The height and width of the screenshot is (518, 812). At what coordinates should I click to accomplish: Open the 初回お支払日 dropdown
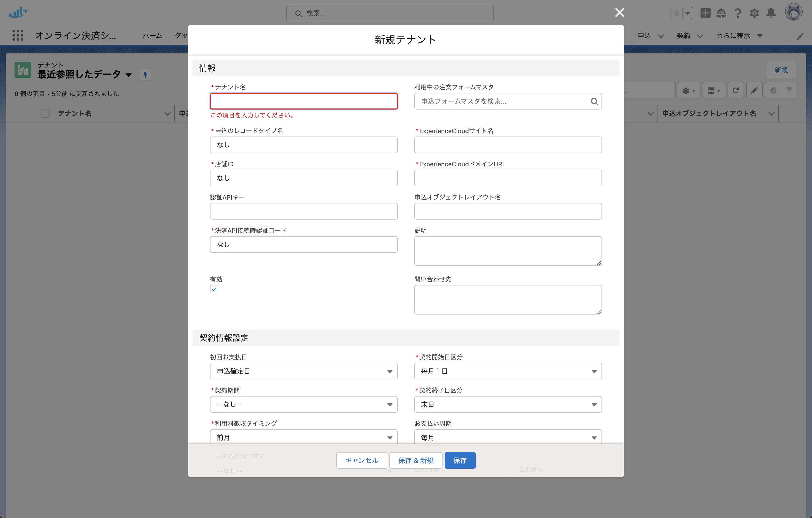click(304, 371)
